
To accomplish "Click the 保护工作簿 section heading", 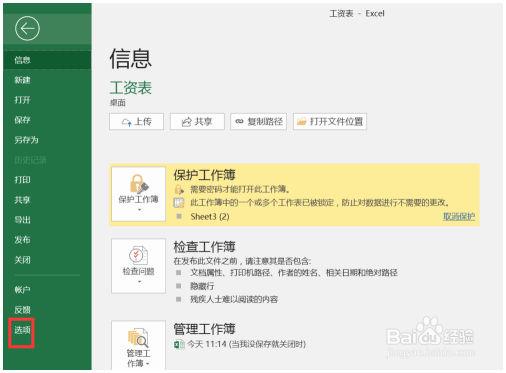I will [x=204, y=175].
